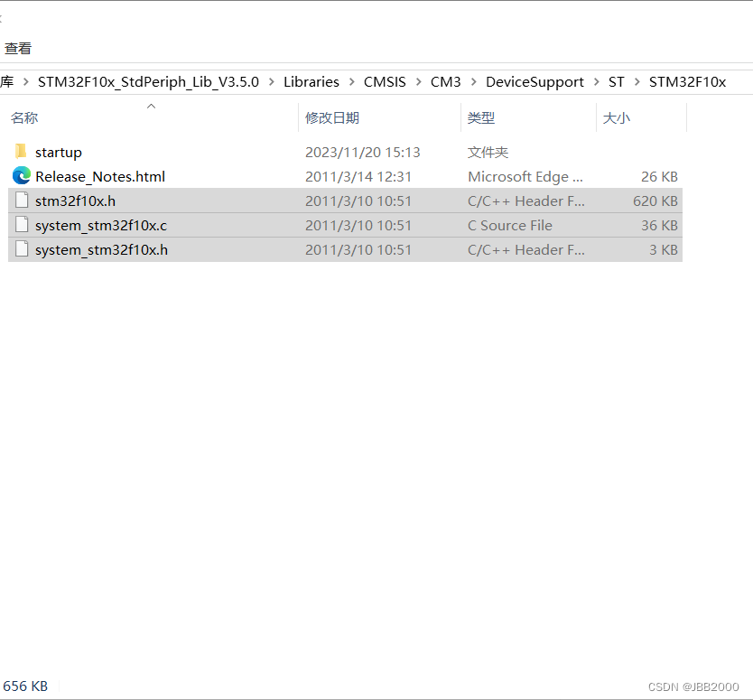Viewport: 753px width, 700px height.
Task: Select the startup folder name
Action: point(59,153)
